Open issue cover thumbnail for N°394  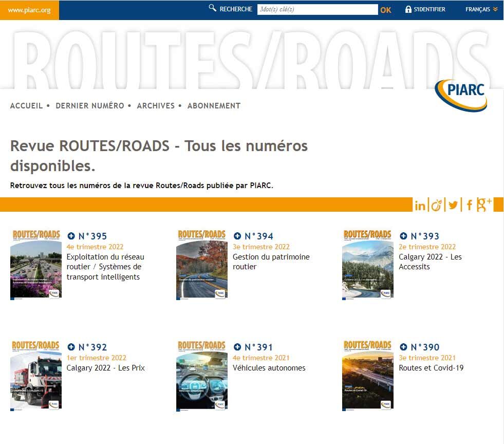(202, 265)
